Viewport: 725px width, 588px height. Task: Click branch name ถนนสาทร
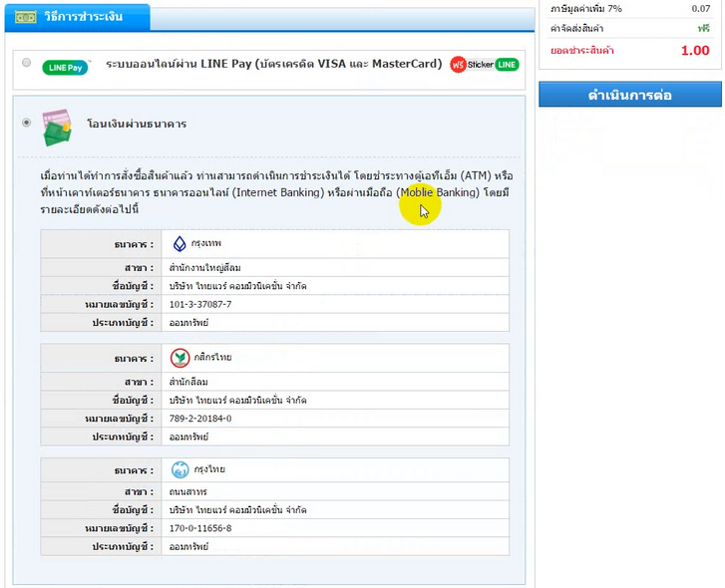point(187,492)
